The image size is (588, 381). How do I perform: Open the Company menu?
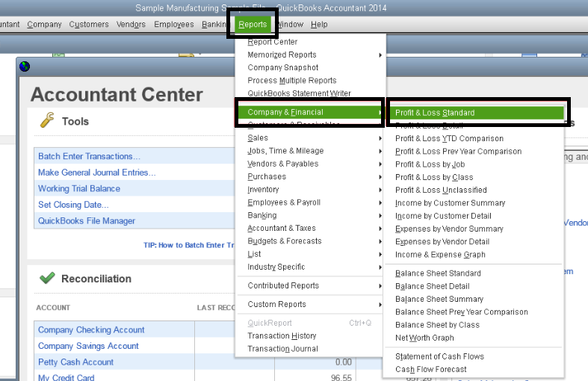[44, 25]
